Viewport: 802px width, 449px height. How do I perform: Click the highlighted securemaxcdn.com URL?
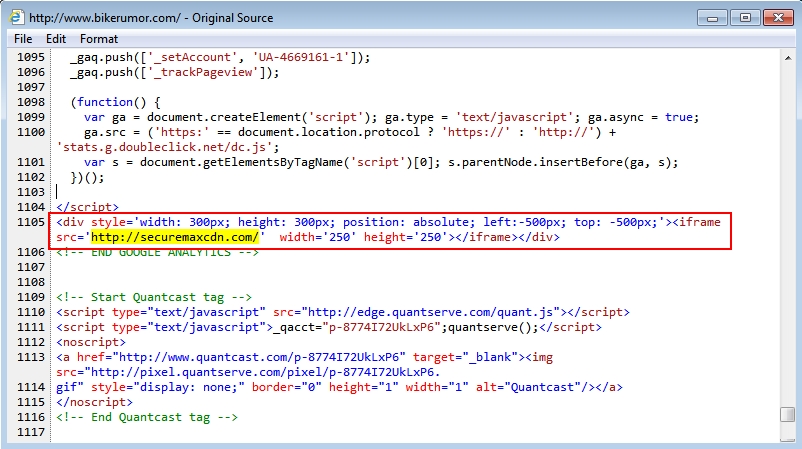click(x=176, y=237)
